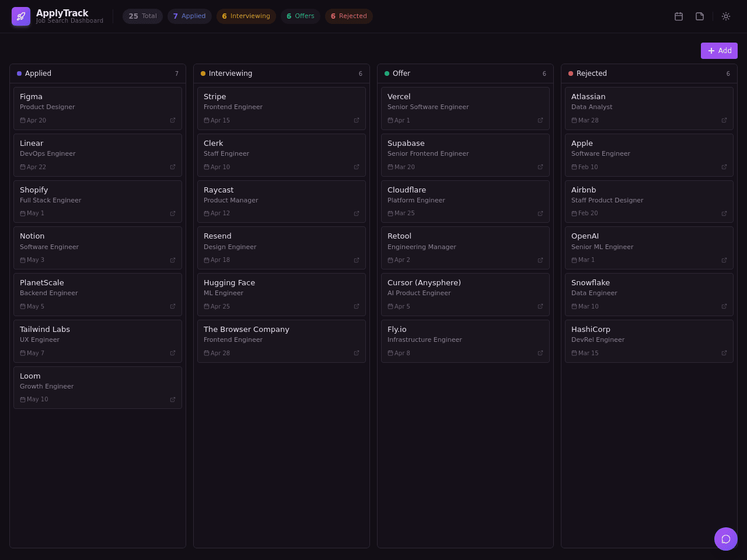Toggle light theme with the sun icon
This screenshot has height=560, width=747.
point(726,16)
